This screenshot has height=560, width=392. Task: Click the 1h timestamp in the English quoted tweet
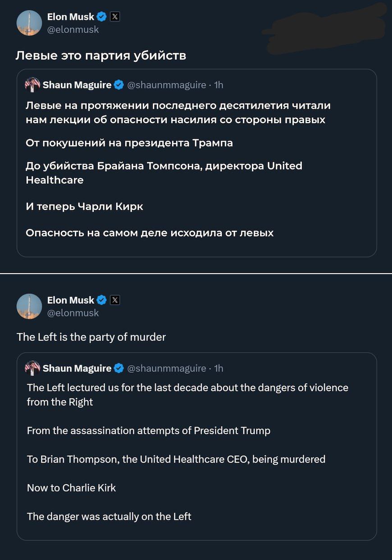pyautogui.click(x=219, y=368)
